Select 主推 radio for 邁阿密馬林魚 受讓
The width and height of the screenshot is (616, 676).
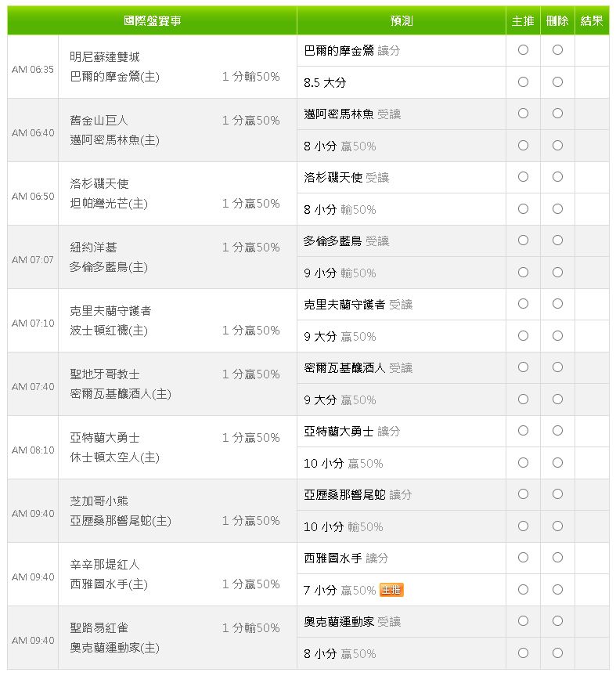pos(523,114)
